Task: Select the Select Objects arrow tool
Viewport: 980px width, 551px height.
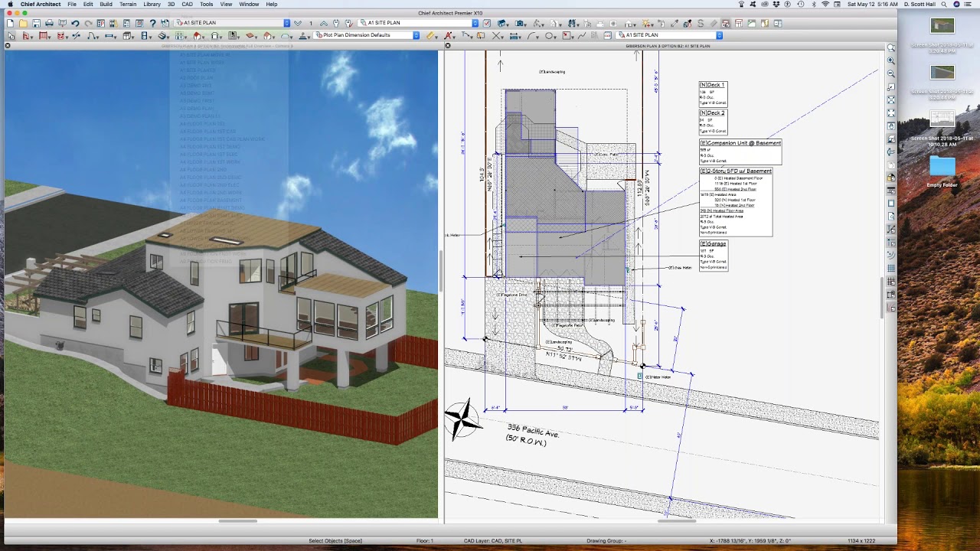Action: (11, 35)
